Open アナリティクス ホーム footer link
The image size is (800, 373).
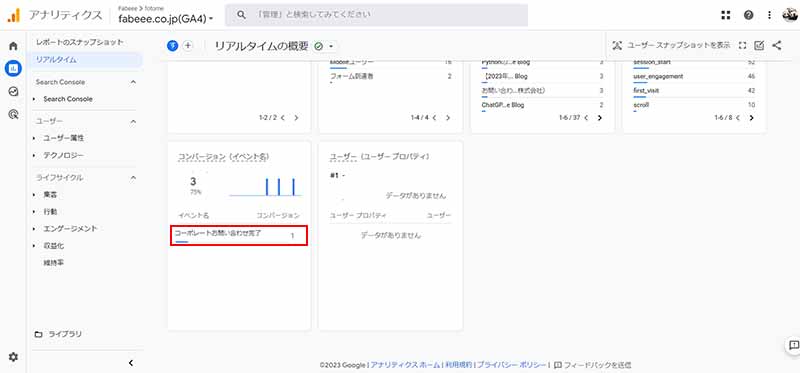405,365
